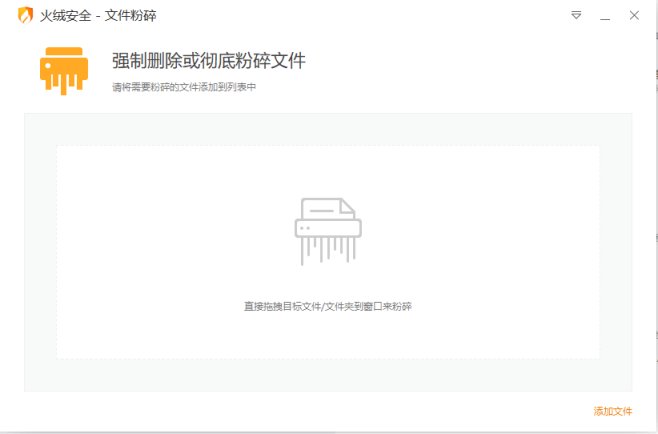Open the 添加文件 link
Image resolution: width=658 pixels, height=434 pixels.
tap(613, 411)
